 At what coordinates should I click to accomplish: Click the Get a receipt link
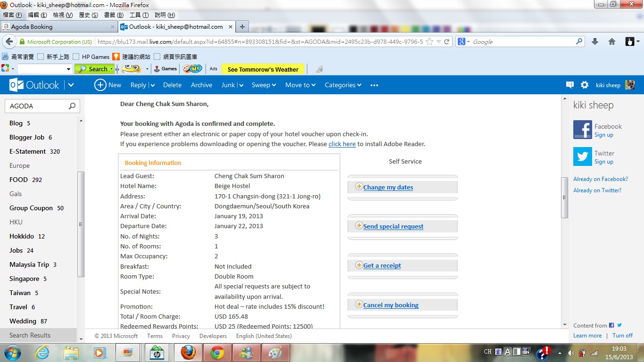[382, 265]
